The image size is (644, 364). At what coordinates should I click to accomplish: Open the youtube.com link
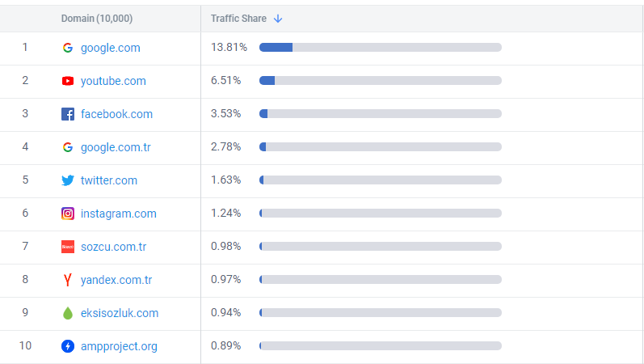click(x=113, y=81)
